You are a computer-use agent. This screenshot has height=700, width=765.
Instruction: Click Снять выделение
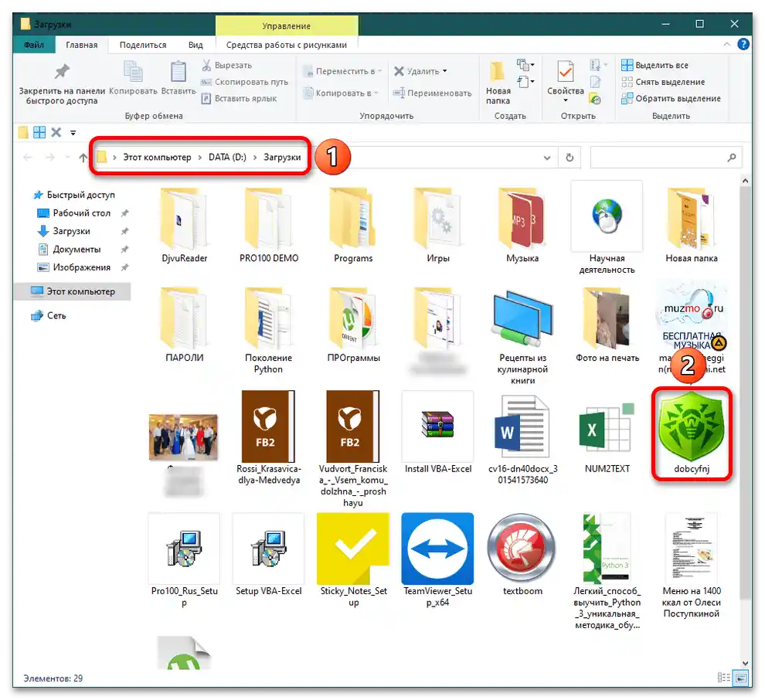pyautogui.click(x=663, y=82)
